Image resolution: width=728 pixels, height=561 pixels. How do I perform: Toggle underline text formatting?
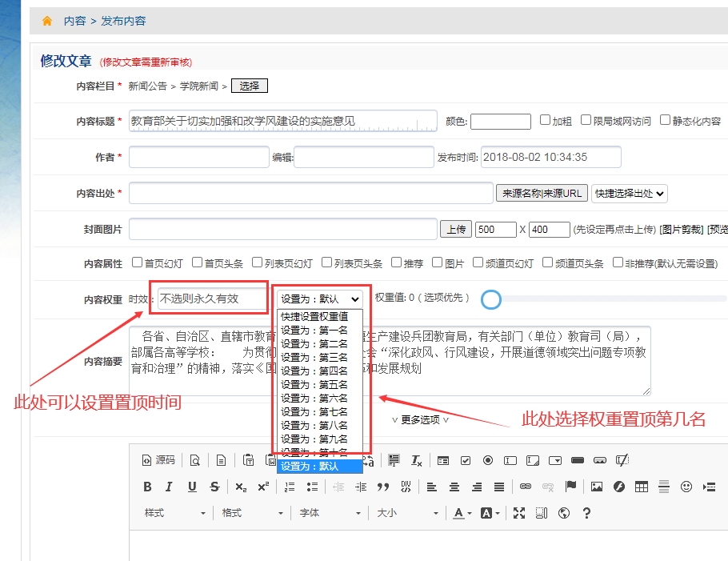(192, 487)
